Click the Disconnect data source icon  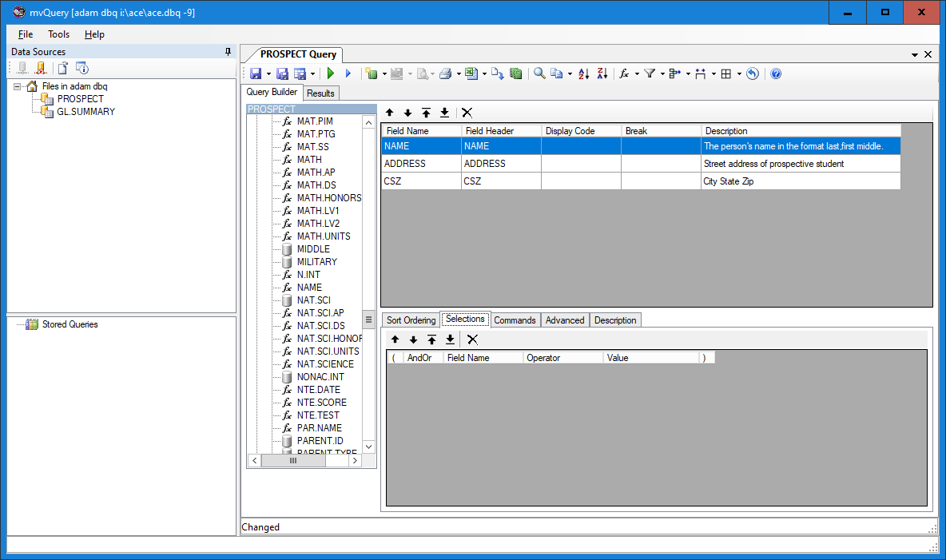tap(40, 68)
